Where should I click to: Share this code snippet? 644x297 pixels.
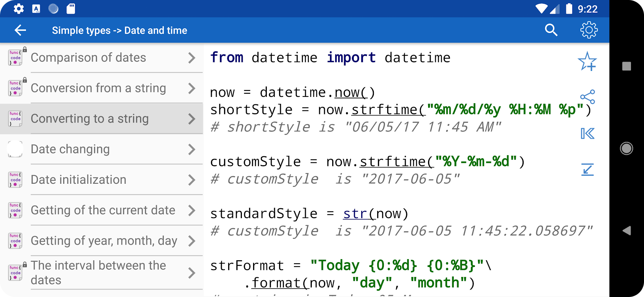point(588,97)
